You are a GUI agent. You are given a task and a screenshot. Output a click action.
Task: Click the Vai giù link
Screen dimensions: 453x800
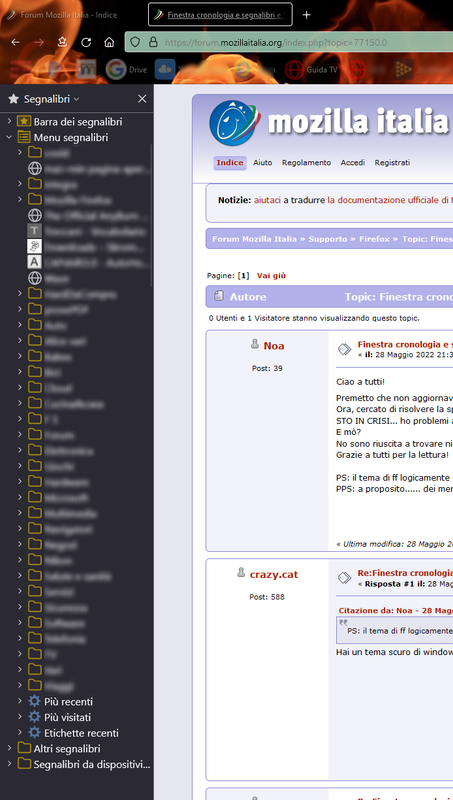click(271, 276)
